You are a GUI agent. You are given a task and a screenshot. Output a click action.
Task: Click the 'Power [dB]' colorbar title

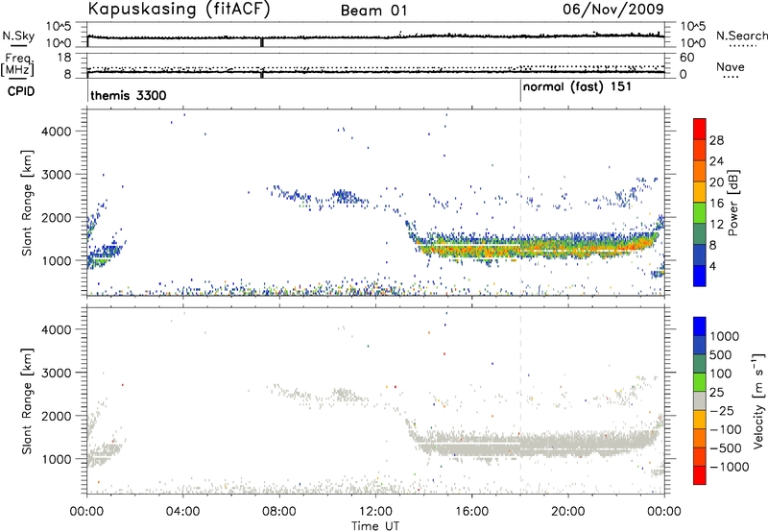[733, 203]
